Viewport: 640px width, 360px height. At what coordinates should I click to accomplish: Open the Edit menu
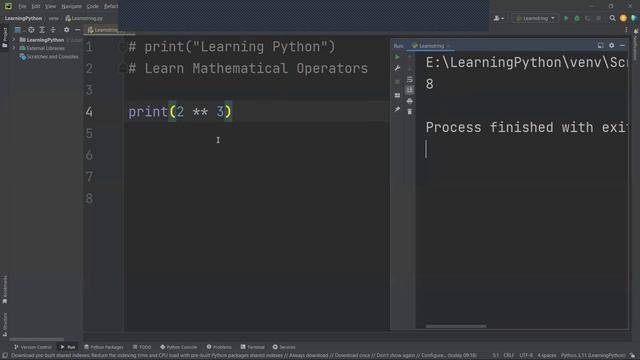(36, 6)
